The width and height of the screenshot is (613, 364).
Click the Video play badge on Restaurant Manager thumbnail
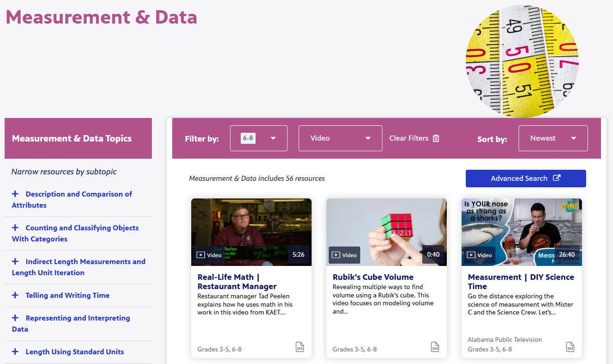[209, 255]
